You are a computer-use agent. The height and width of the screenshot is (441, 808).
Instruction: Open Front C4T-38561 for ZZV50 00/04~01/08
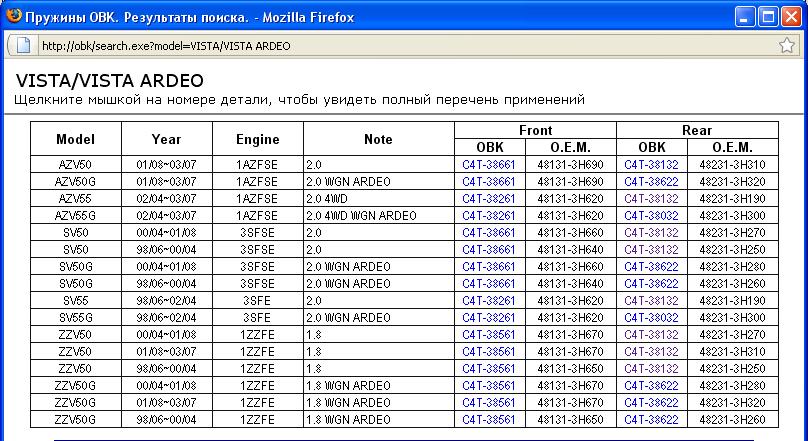click(488, 335)
